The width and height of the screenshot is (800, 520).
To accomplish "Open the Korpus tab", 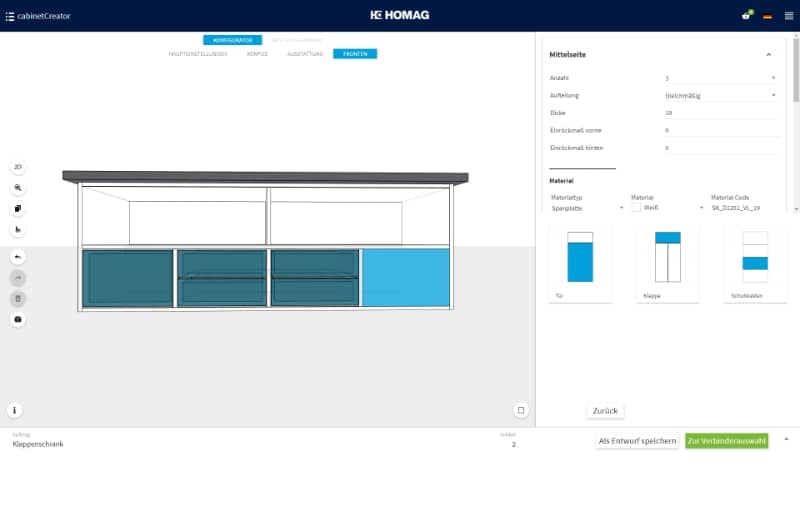I will tap(257, 54).
